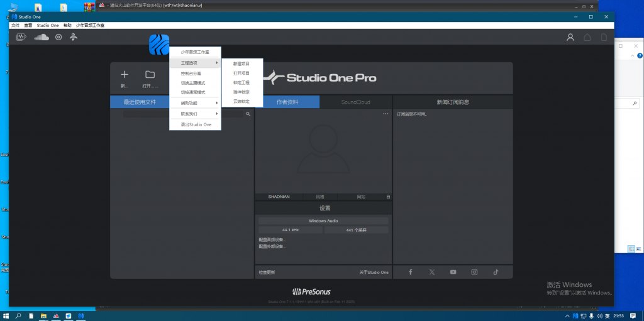Open the Instagram social icon

(x=474, y=272)
